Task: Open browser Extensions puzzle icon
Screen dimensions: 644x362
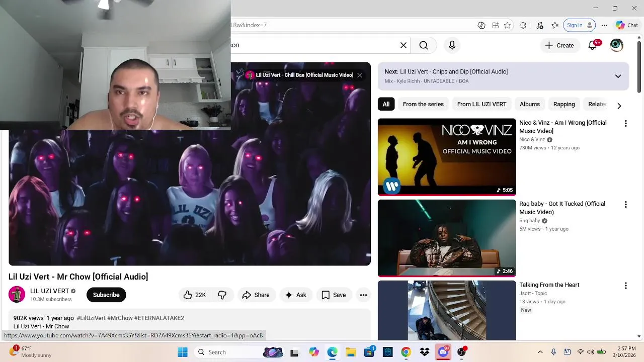Action: (x=523, y=25)
